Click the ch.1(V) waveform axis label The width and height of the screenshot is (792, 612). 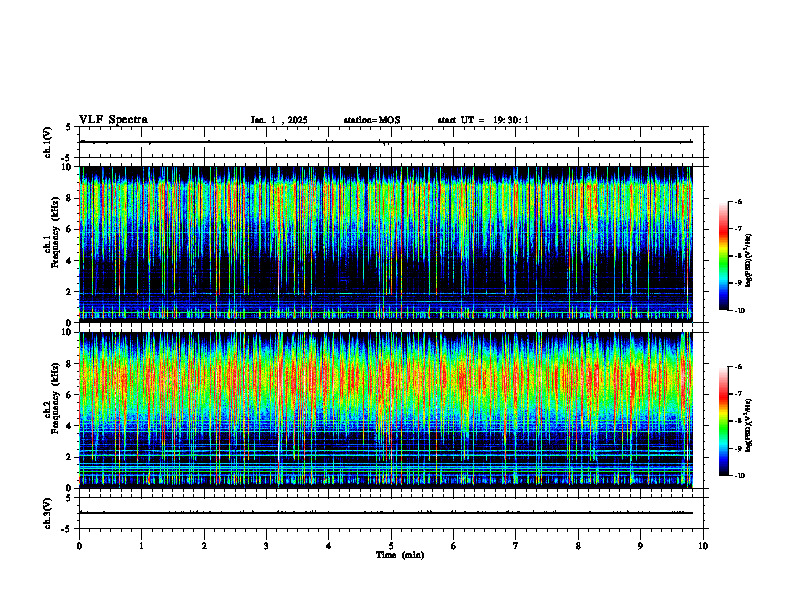click(48, 142)
